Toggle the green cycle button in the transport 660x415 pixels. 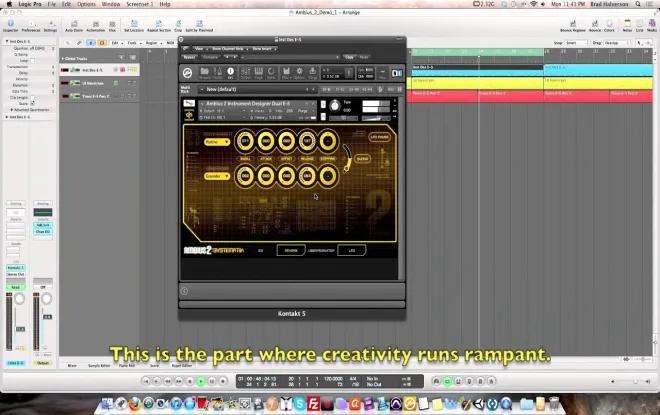coord(447,381)
